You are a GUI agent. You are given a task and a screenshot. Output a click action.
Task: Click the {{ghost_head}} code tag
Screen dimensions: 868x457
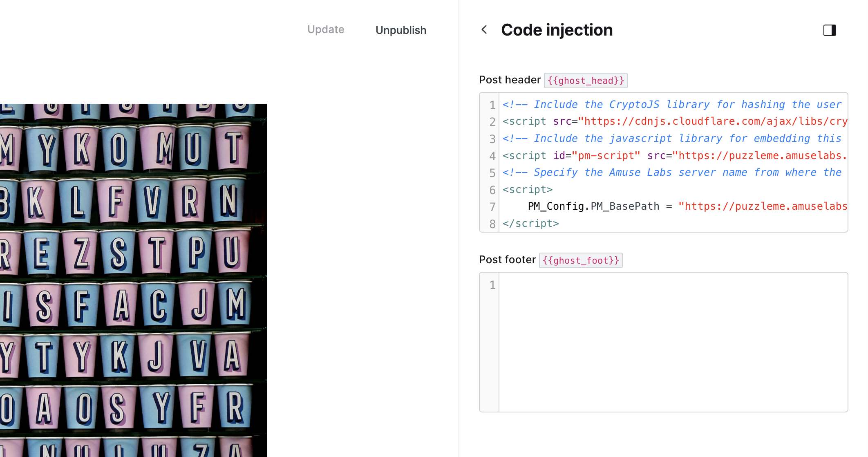[x=586, y=81]
